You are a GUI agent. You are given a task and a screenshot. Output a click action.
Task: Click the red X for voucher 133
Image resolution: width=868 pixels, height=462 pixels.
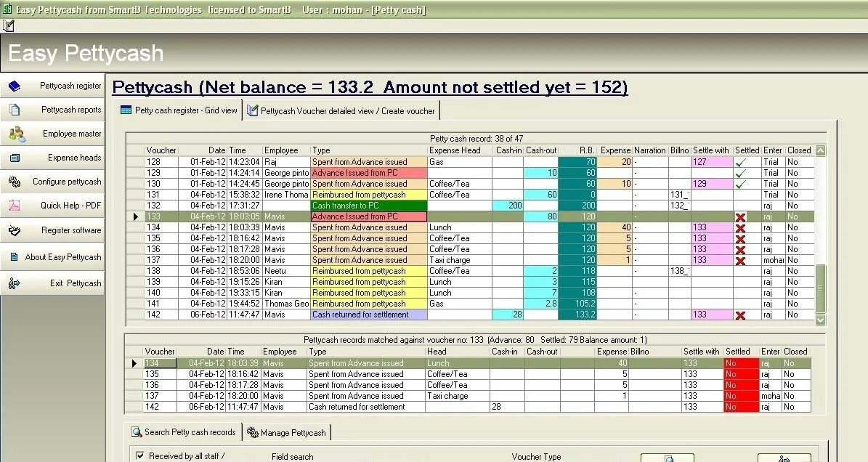coord(741,217)
